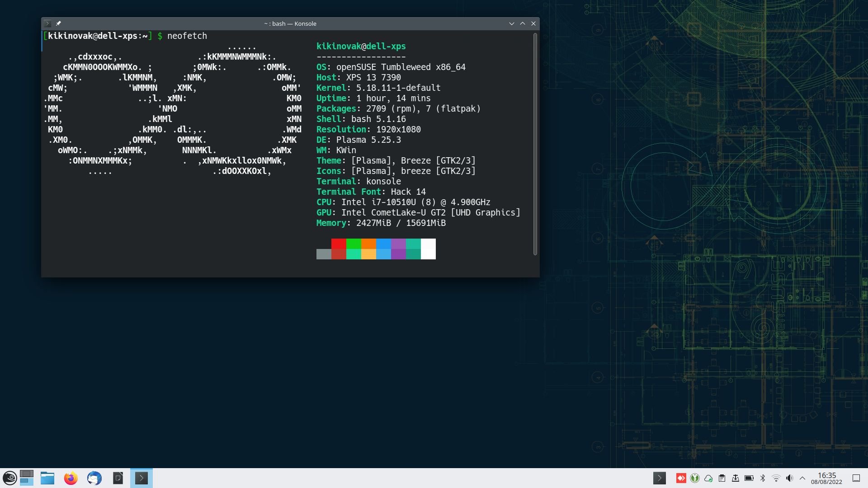Screen dimensions: 868x488
Task: Launch Firefox from the taskbar
Action: pyautogui.click(x=71, y=478)
